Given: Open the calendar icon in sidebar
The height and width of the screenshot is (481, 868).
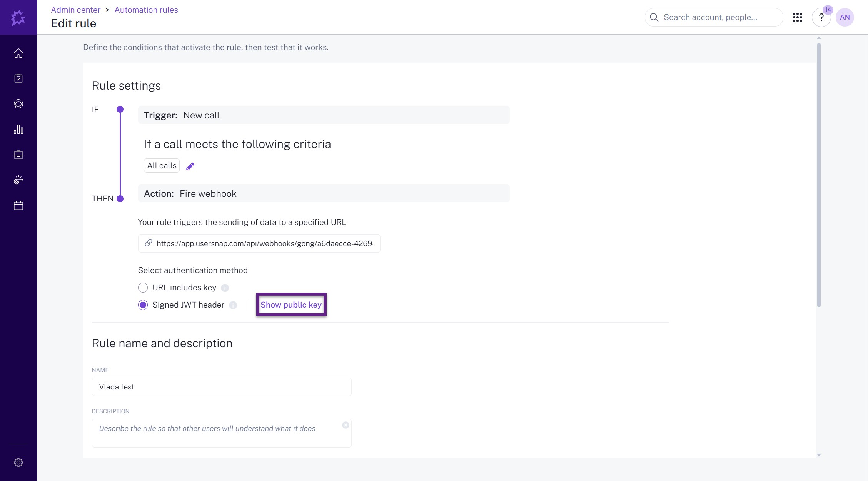Looking at the screenshot, I should tap(18, 205).
